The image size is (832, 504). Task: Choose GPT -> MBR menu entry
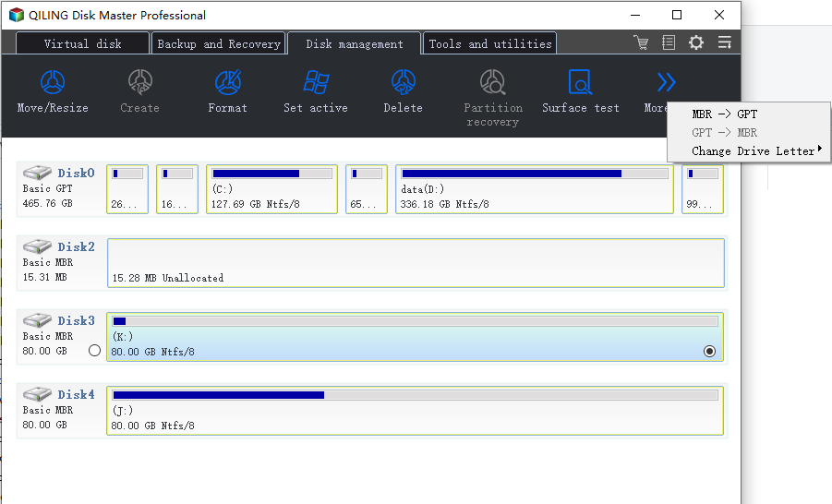(724, 133)
